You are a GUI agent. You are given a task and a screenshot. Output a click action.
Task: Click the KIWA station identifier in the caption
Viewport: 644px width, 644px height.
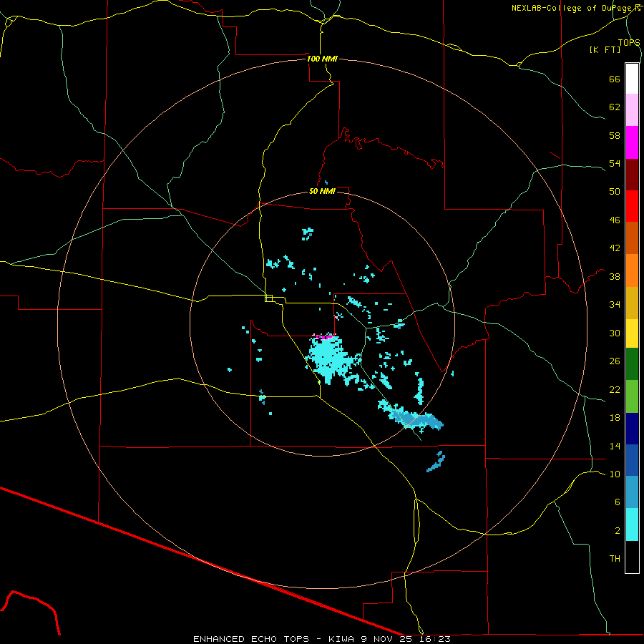[341, 639]
